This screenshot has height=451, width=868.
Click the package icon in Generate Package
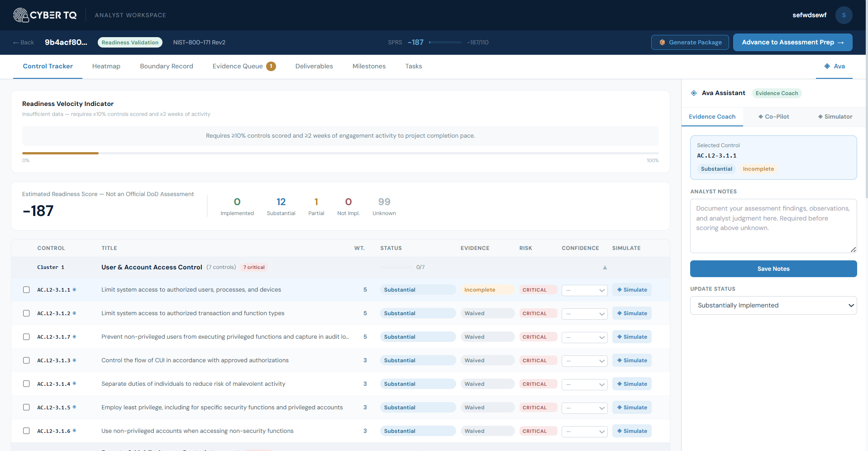[662, 42]
